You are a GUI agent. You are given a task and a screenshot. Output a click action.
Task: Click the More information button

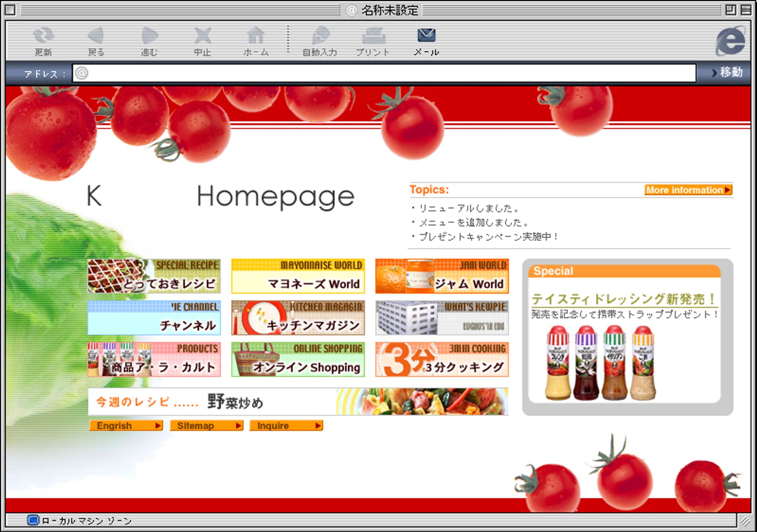[688, 190]
